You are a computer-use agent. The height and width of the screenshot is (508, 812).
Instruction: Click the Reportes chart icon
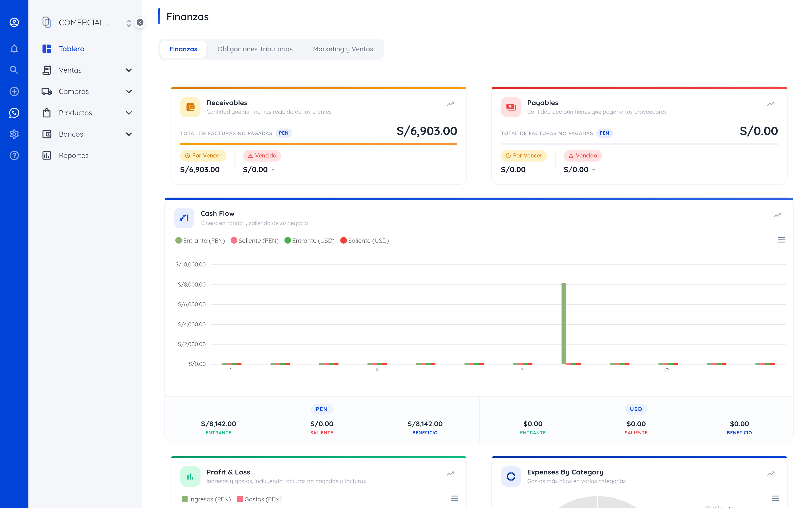coord(47,155)
